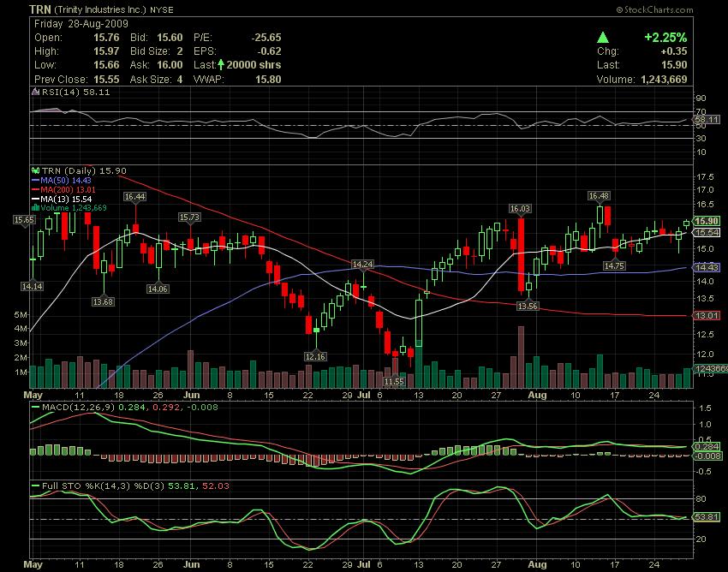Click the Prev Close value 15.55
Screen dimensions: 728x572
tap(106, 80)
